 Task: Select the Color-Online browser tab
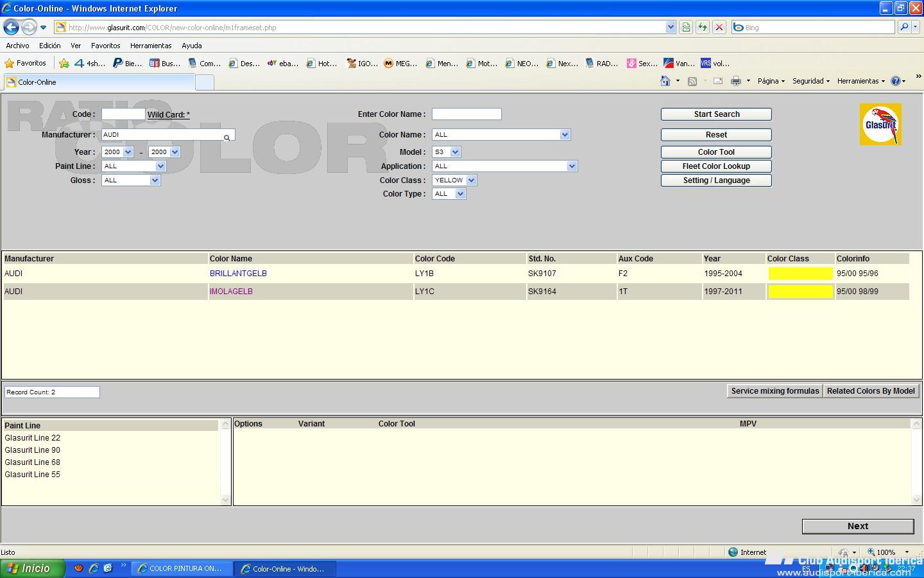click(99, 82)
